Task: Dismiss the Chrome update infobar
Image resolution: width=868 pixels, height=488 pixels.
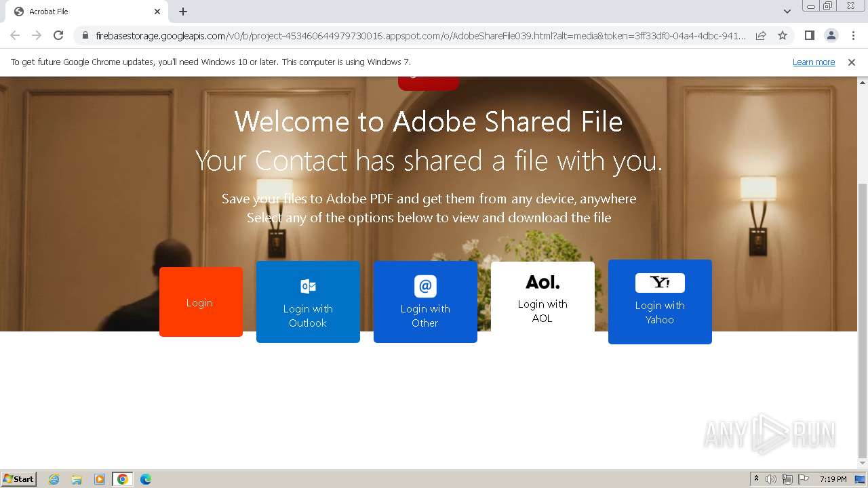Action: coord(852,62)
